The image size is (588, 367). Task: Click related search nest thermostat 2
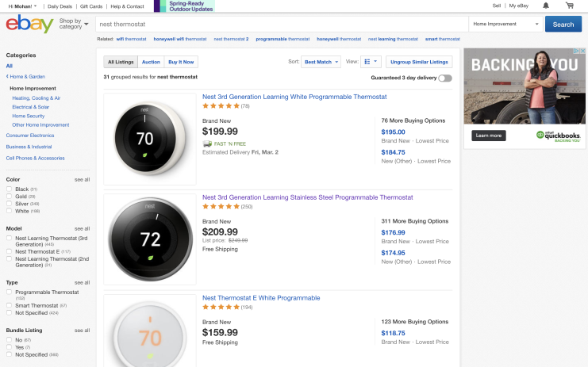231,39
